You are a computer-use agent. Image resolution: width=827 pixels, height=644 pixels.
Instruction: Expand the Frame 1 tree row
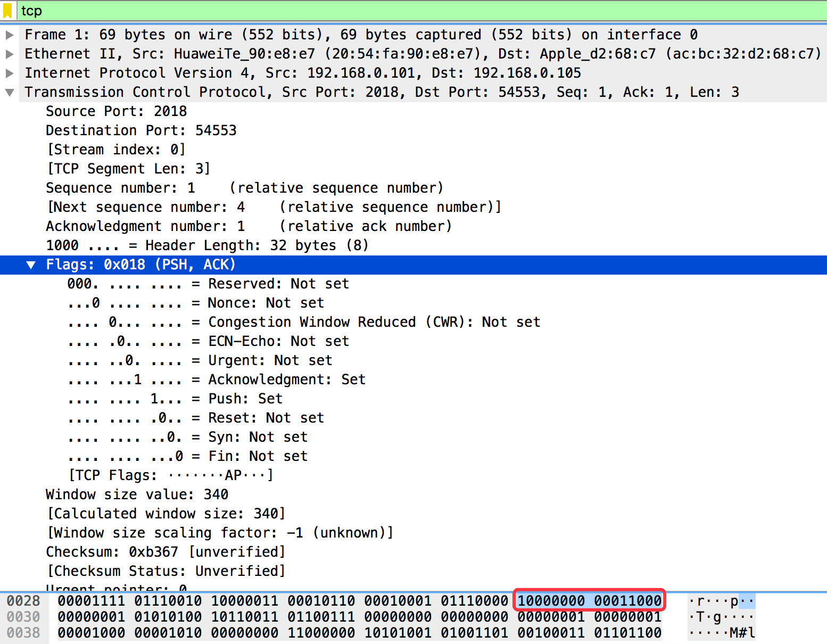coord(10,35)
